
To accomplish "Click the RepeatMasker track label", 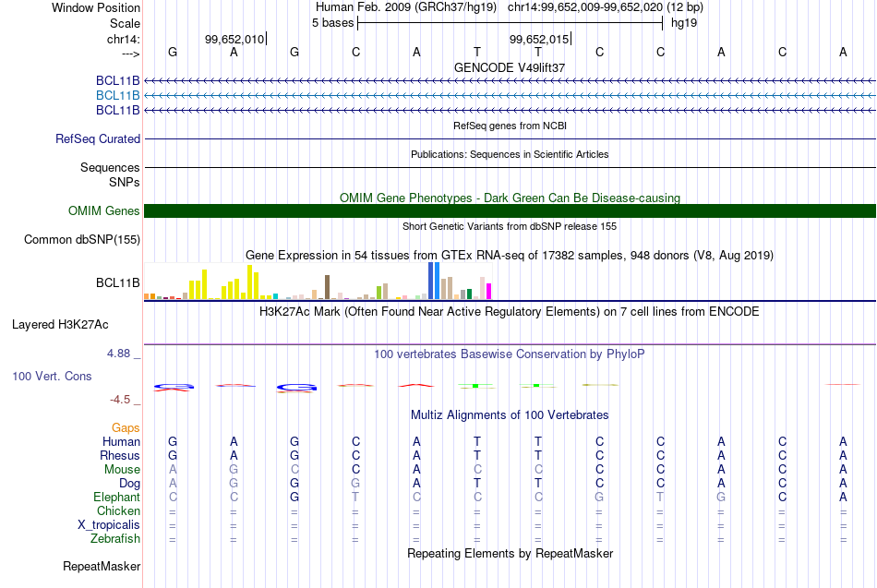I will click(x=102, y=566).
